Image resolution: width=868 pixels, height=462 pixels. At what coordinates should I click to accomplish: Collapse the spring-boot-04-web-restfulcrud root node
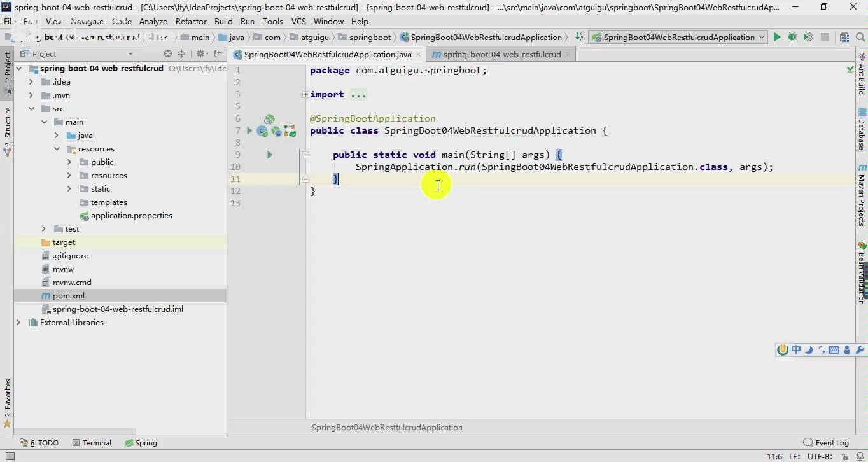point(18,68)
